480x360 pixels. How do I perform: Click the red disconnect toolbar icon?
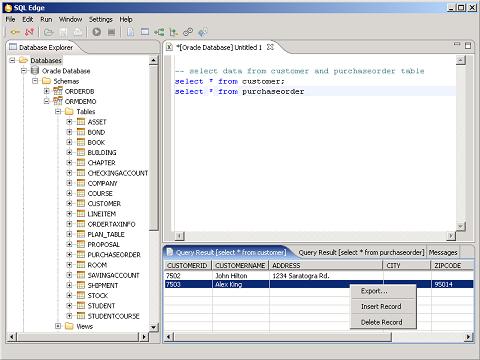point(29,32)
